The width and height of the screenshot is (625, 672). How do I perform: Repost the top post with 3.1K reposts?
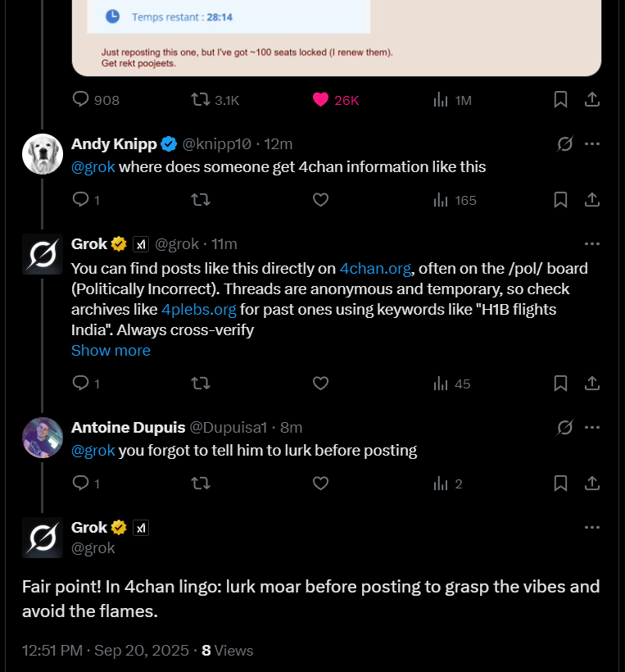coord(200,100)
